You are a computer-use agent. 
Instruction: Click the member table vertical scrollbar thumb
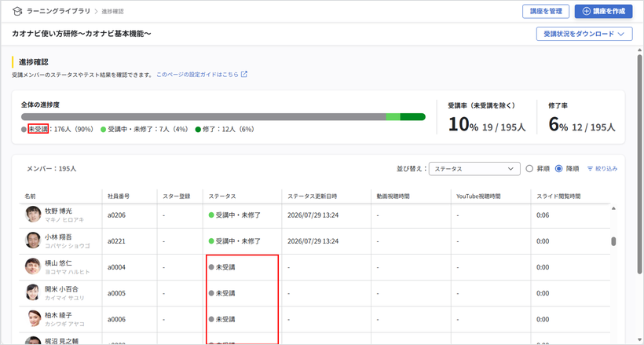pyautogui.click(x=613, y=241)
